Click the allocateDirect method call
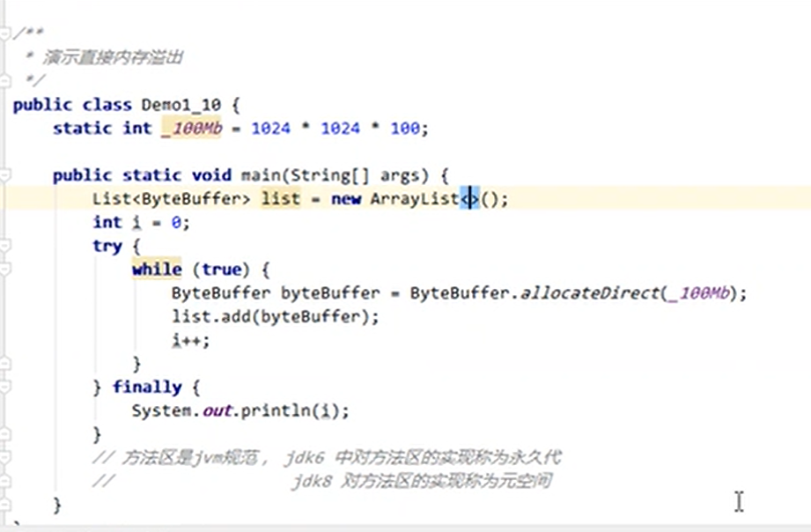The width and height of the screenshot is (811, 532). (x=590, y=293)
